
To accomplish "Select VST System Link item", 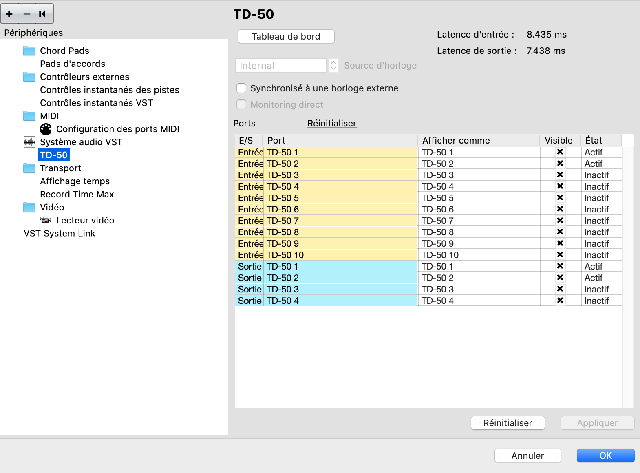I will coord(59,233).
